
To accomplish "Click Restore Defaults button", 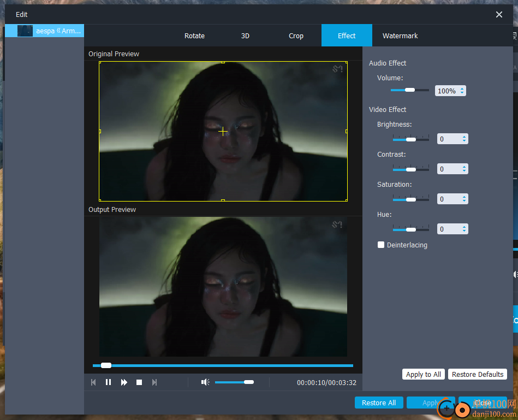I will [x=478, y=375].
